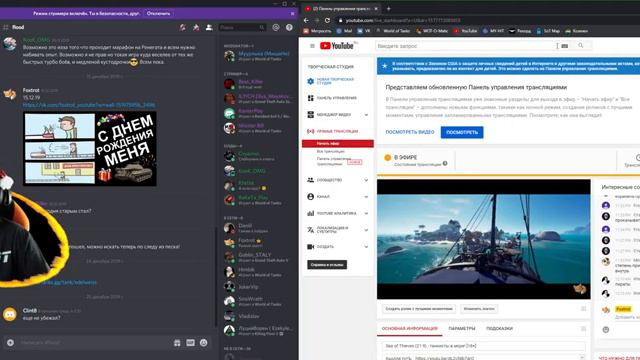The width and height of the screenshot is (640, 360).
Task: Switch to 'Параметры' tab
Action: coord(462,329)
